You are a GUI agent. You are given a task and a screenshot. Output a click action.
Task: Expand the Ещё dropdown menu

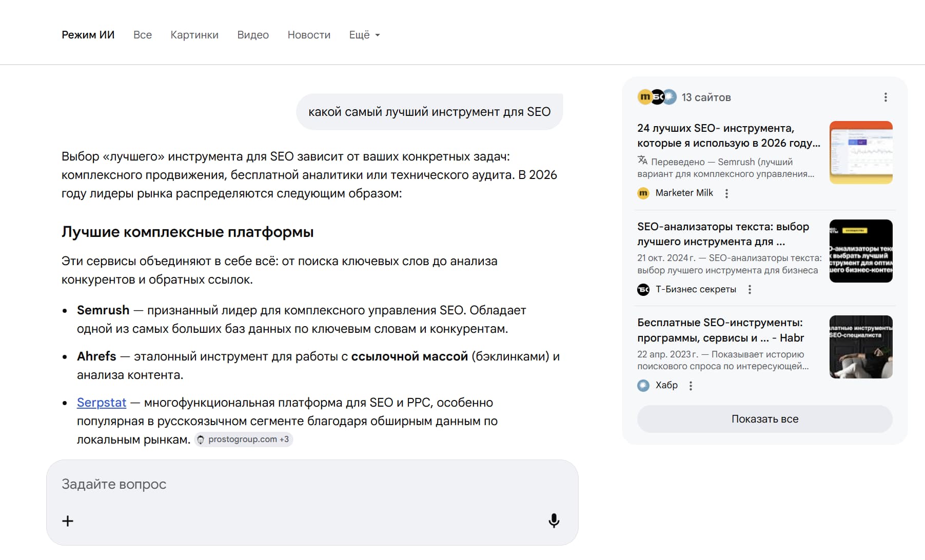[x=364, y=35]
